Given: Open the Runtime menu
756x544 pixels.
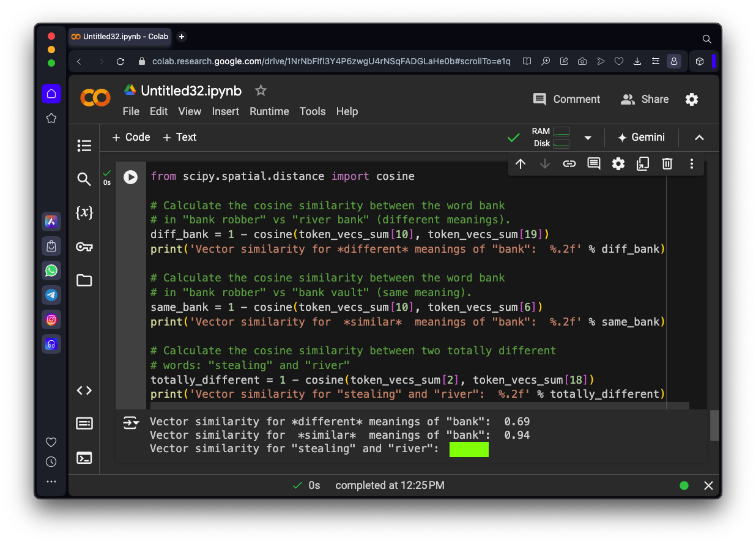Looking at the screenshot, I should click(x=269, y=111).
